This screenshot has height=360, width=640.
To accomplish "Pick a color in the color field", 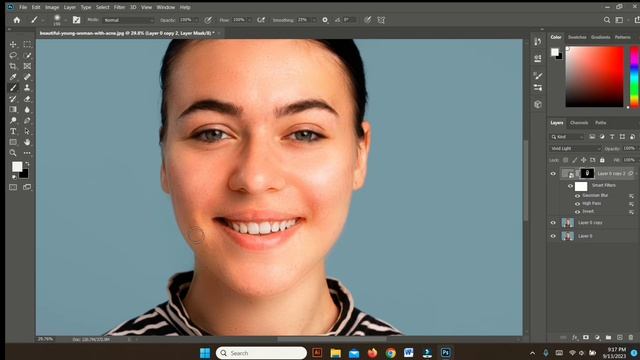I will tap(595, 77).
